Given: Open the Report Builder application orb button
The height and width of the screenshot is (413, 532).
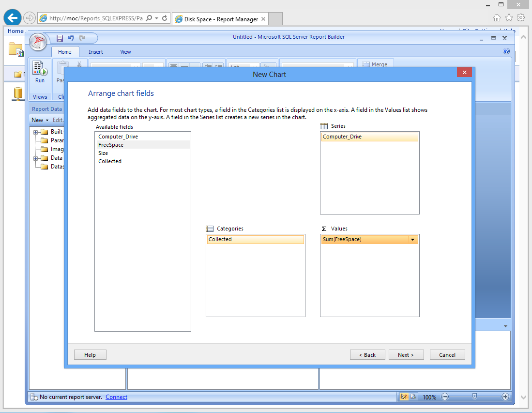Looking at the screenshot, I should coord(38,42).
